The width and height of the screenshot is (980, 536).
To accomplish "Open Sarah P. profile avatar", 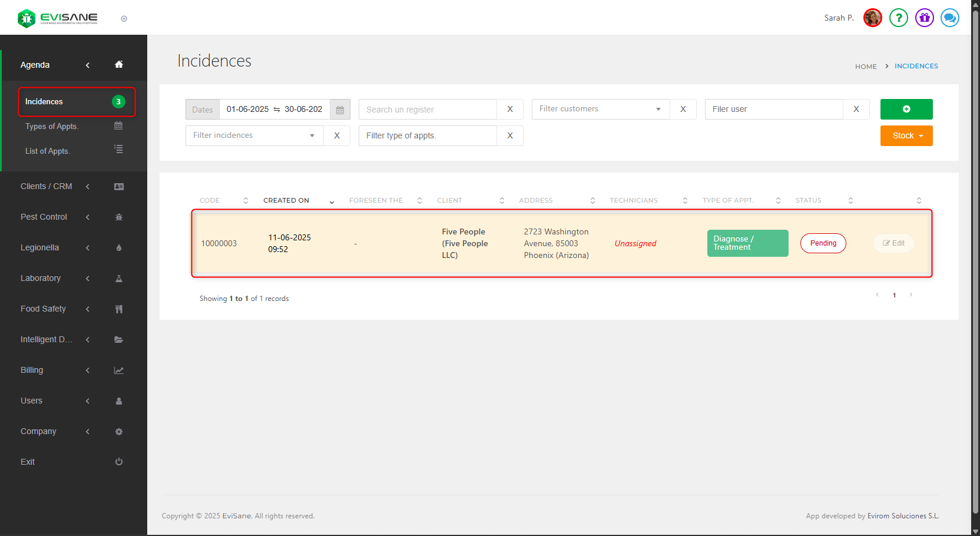I will (872, 18).
